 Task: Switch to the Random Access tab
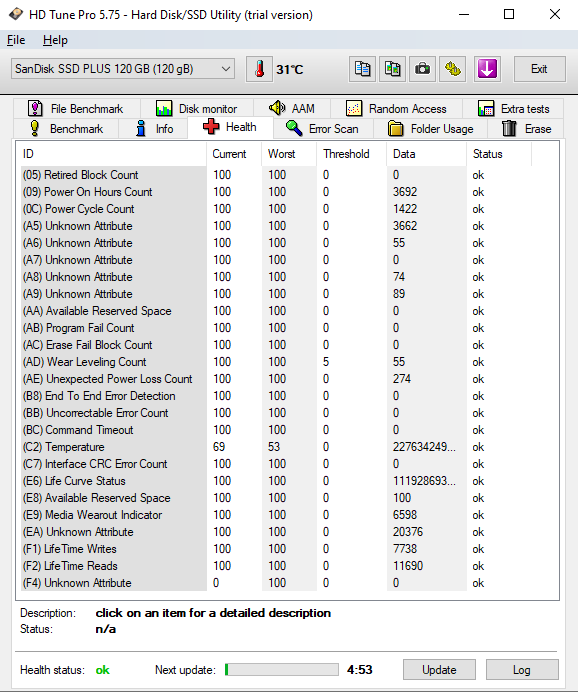(x=396, y=109)
